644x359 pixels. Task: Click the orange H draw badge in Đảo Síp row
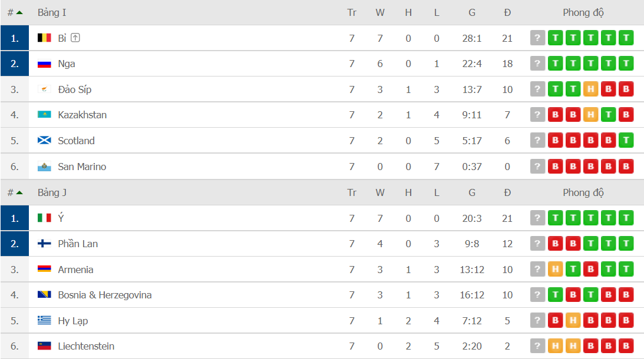pos(590,89)
